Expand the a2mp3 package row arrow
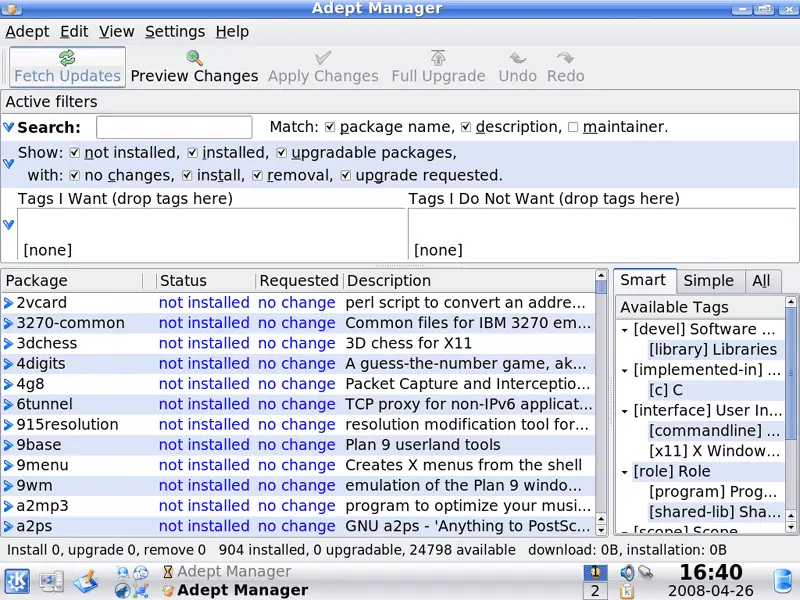Screen dimensions: 800x600 point(8,506)
